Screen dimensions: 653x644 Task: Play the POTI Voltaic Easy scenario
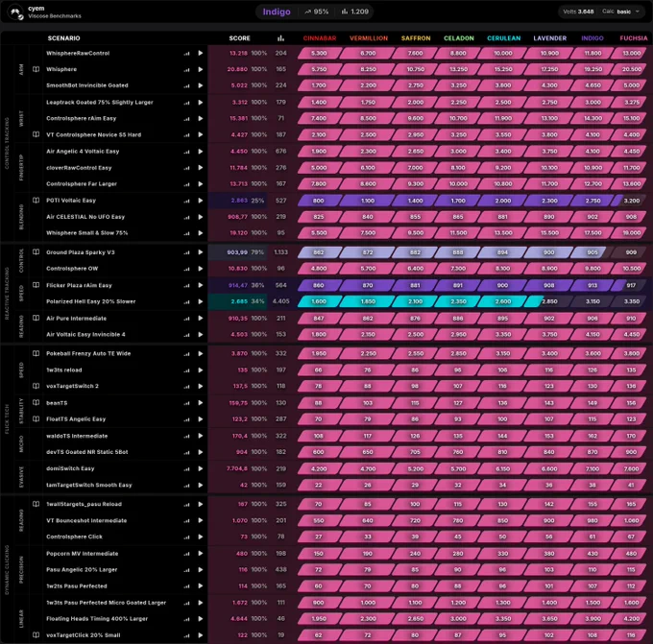201,201
